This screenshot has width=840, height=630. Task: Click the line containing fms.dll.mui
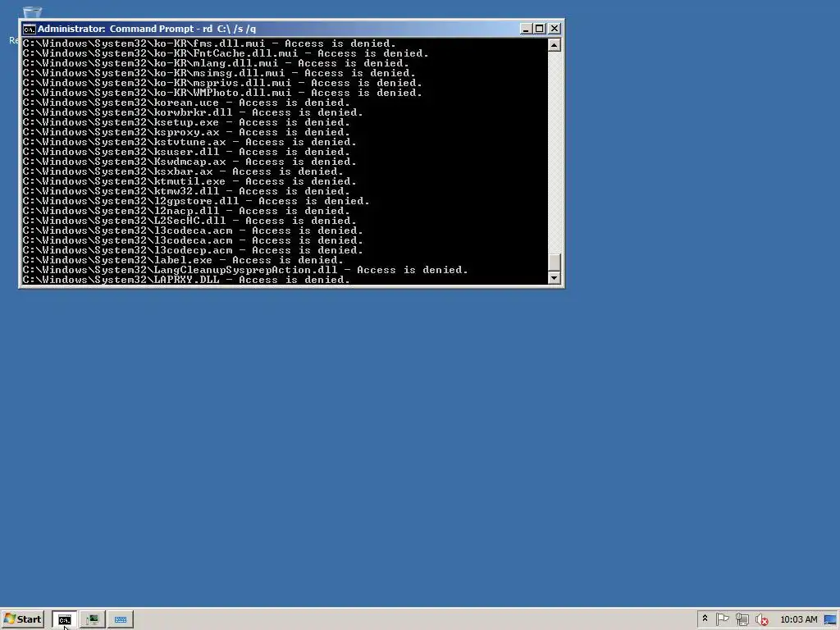tap(209, 43)
